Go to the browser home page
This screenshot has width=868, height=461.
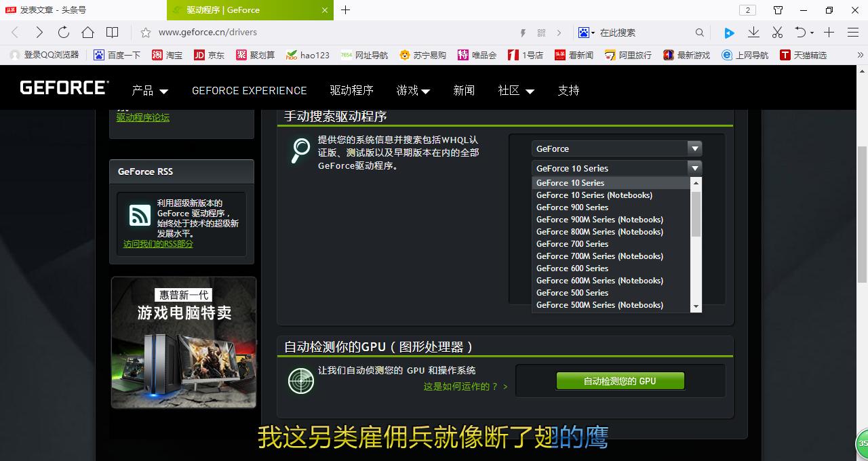[x=87, y=33]
